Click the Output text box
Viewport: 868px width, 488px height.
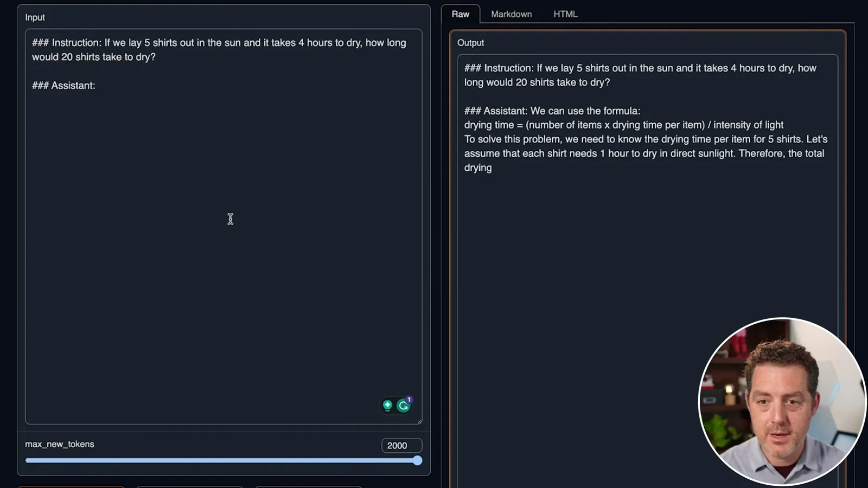647,271
